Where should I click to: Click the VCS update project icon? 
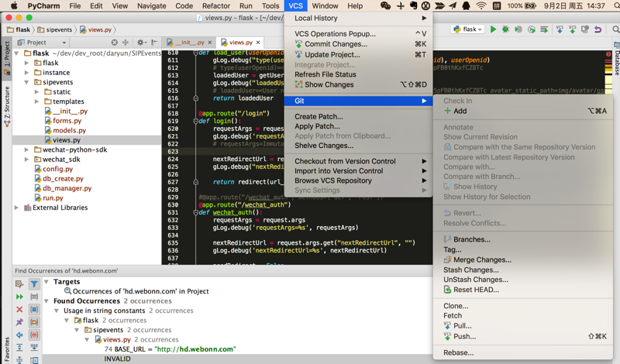click(560, 29)
